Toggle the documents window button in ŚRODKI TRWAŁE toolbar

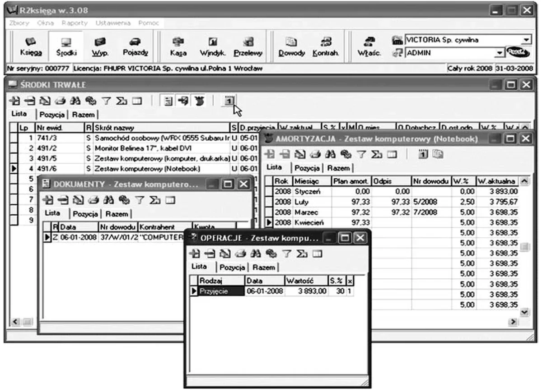pos(168,100)
